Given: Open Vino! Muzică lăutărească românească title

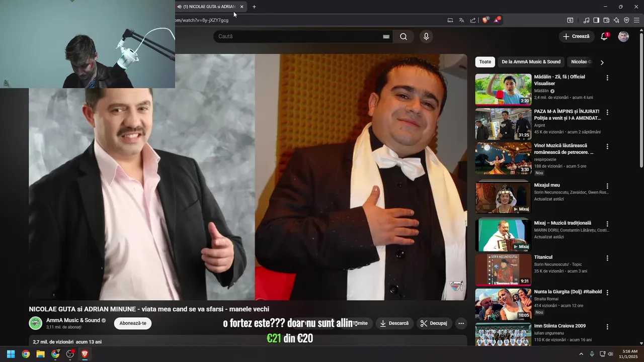Looking at the screenshot, I should (x=564, y=149).
